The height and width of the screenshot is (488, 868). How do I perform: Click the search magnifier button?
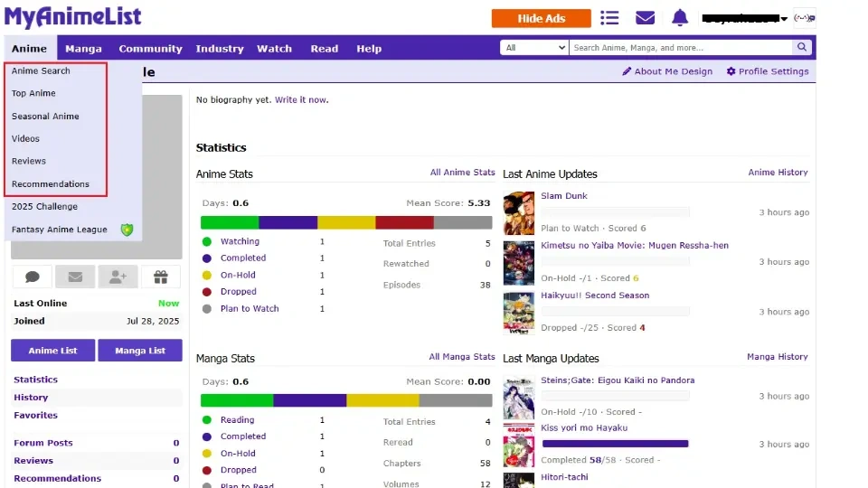tap(802, 47)
